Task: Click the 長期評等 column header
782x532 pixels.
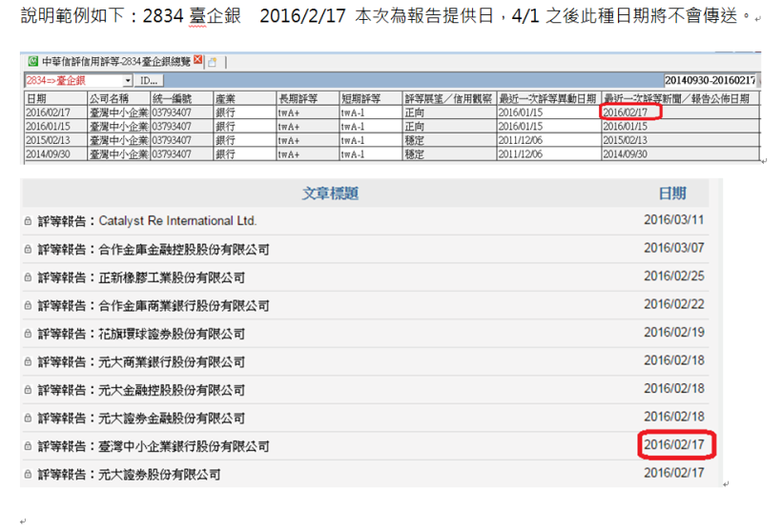Action: click(308, 98)
